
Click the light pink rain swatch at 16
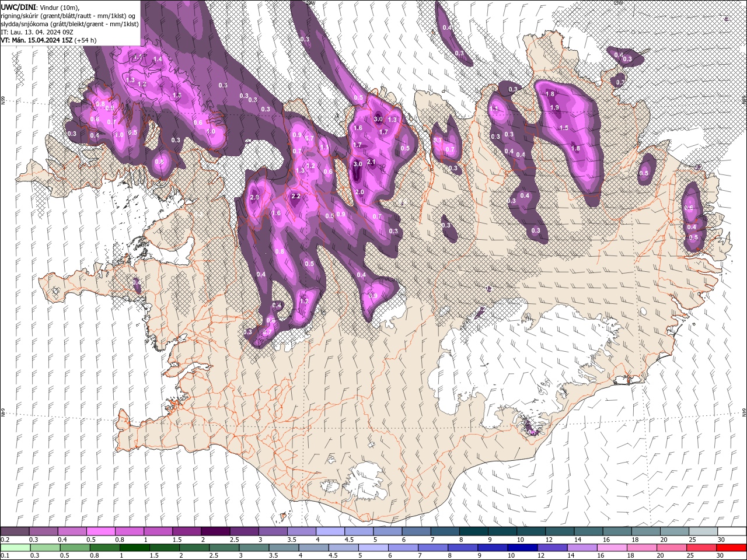612,548
